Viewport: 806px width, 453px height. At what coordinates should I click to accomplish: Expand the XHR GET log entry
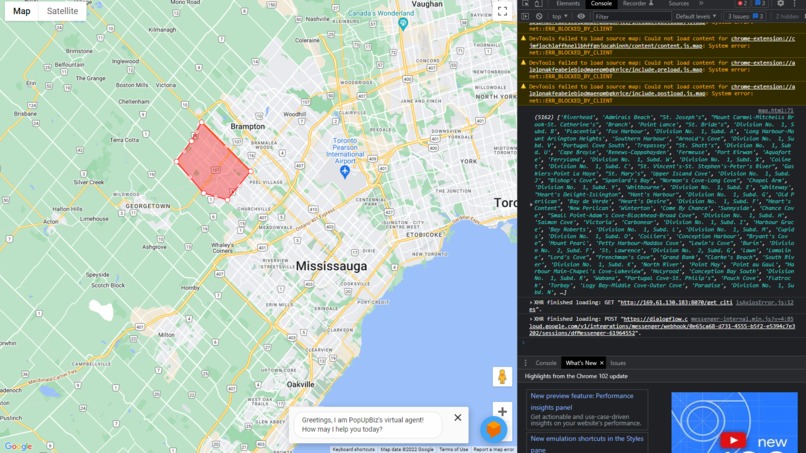coord(531,303)
